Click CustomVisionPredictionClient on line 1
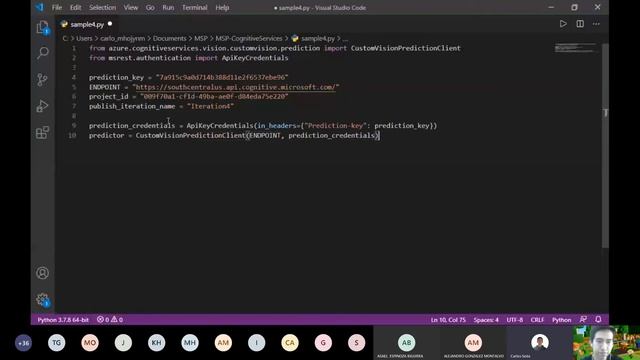Image resolution: width=640 pixels, height=360 pixels. coord(405,48)
